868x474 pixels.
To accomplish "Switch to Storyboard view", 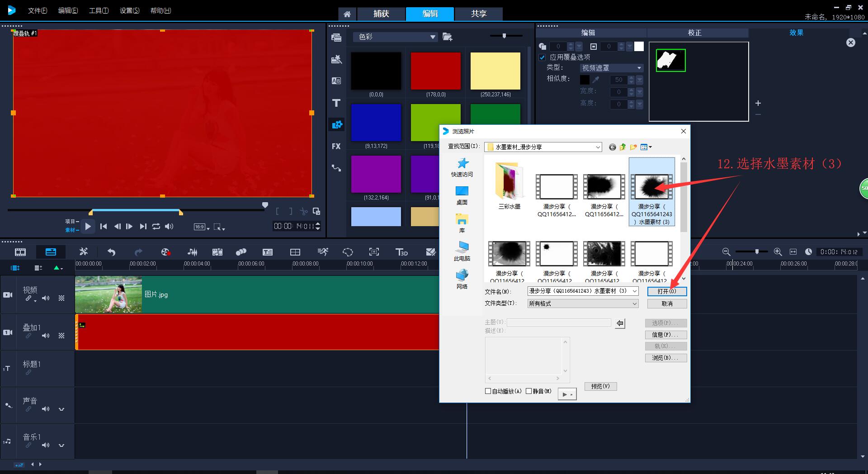I will click(20, 252).
